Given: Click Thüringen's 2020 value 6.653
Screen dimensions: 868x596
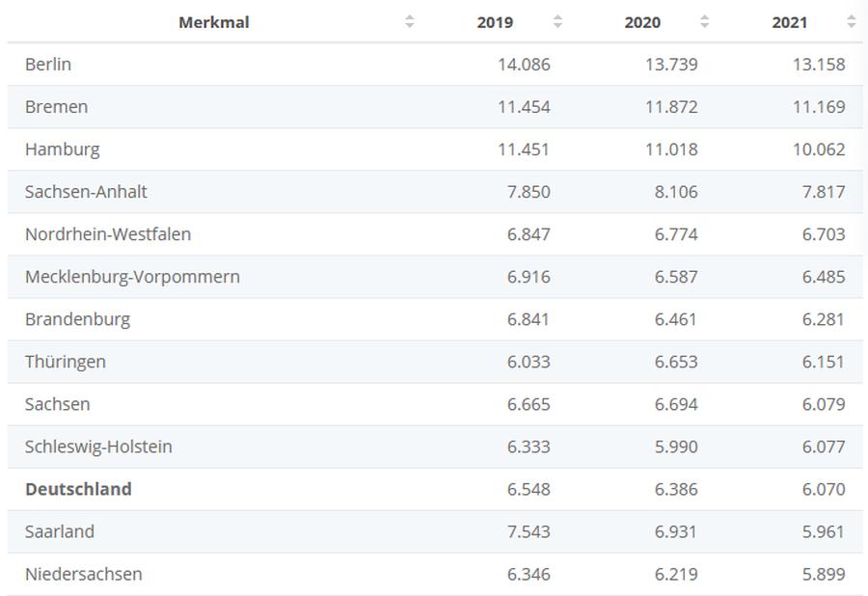Looking at the screenshot, I should tap(676, 362).
